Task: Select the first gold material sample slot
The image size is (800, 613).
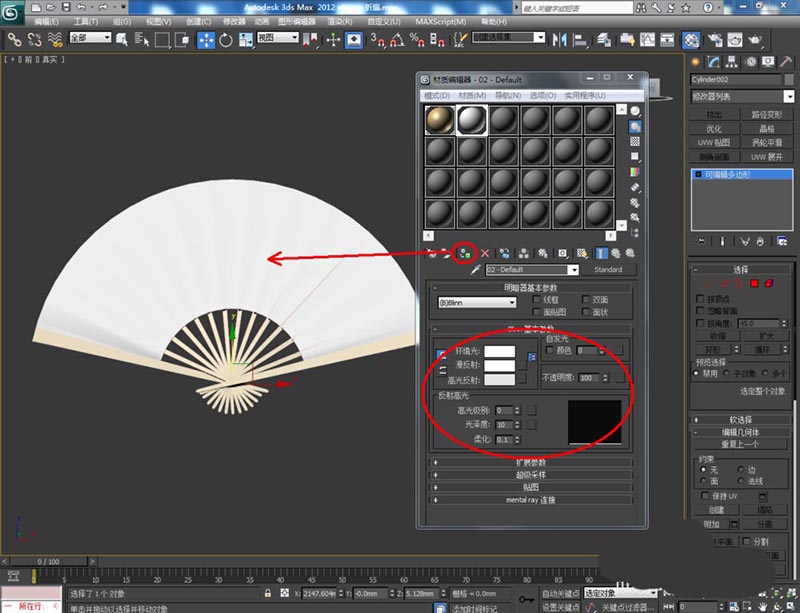Action: 438,121
